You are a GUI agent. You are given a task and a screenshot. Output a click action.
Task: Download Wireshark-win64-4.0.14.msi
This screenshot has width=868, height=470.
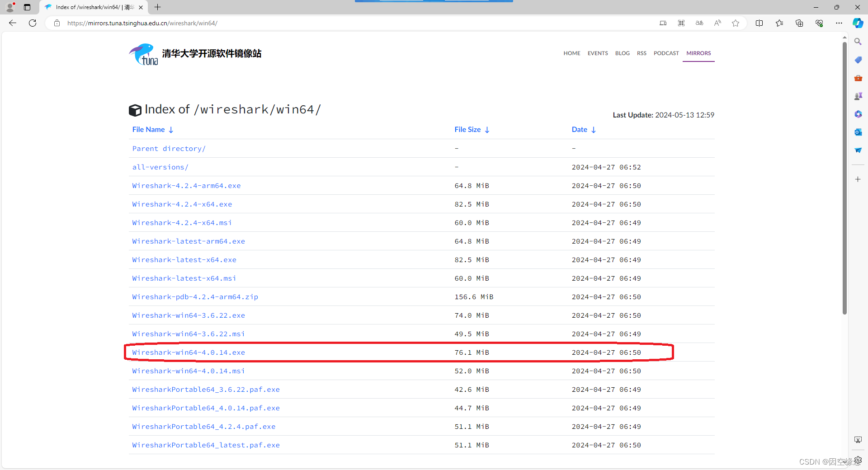pyautogui.click(x=189, y=371)
